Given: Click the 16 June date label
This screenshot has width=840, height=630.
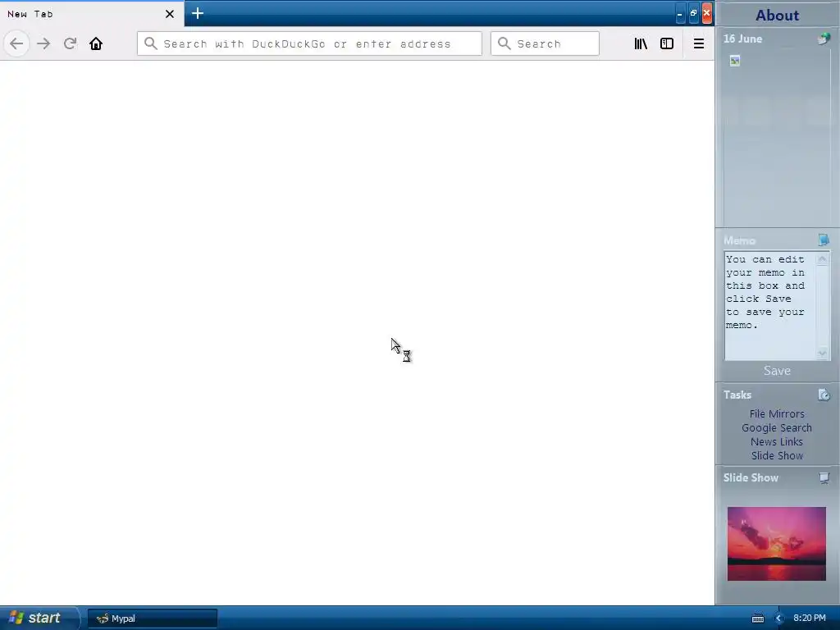Looking at the screenshot, I should [x=742, y=39].
